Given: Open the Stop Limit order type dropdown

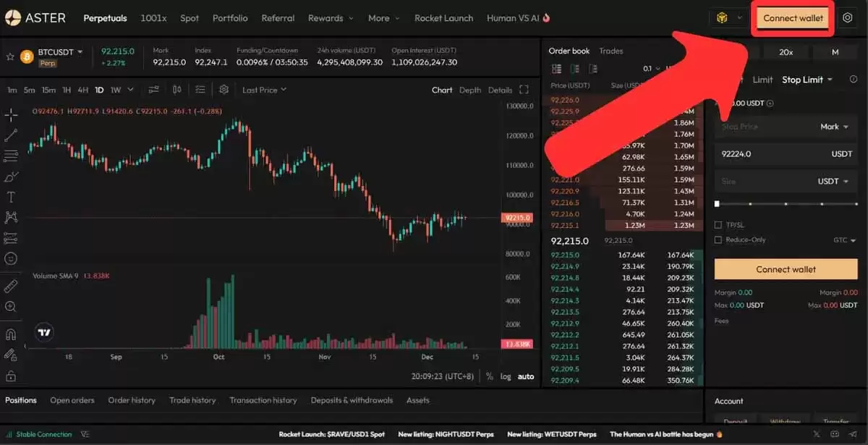Looking at the screenshot, I should (807, 80).
